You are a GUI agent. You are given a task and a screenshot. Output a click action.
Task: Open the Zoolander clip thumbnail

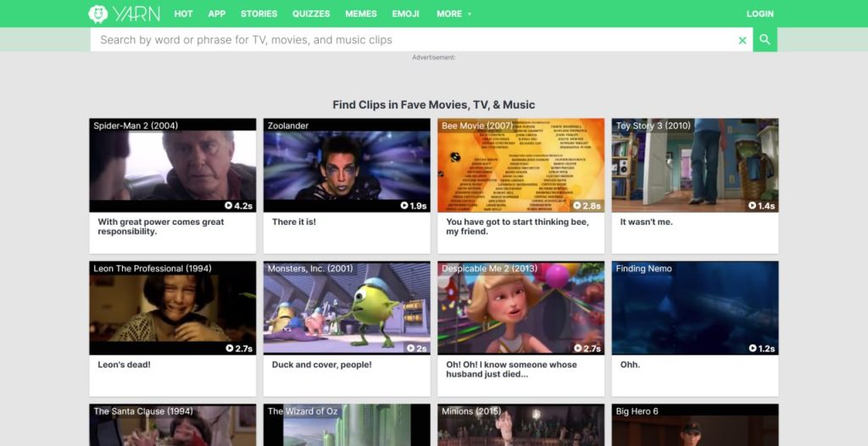click(x=347, y=165)
